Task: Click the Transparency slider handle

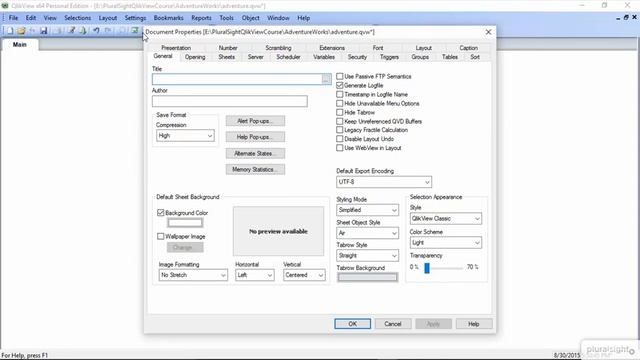Action: pyautogui.click(x=427, y=268)
